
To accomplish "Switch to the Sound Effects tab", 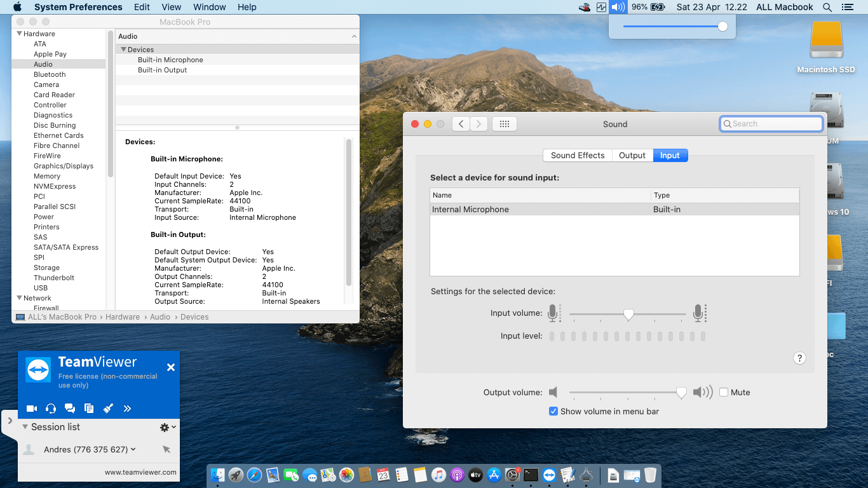I will tap(577, 156).
